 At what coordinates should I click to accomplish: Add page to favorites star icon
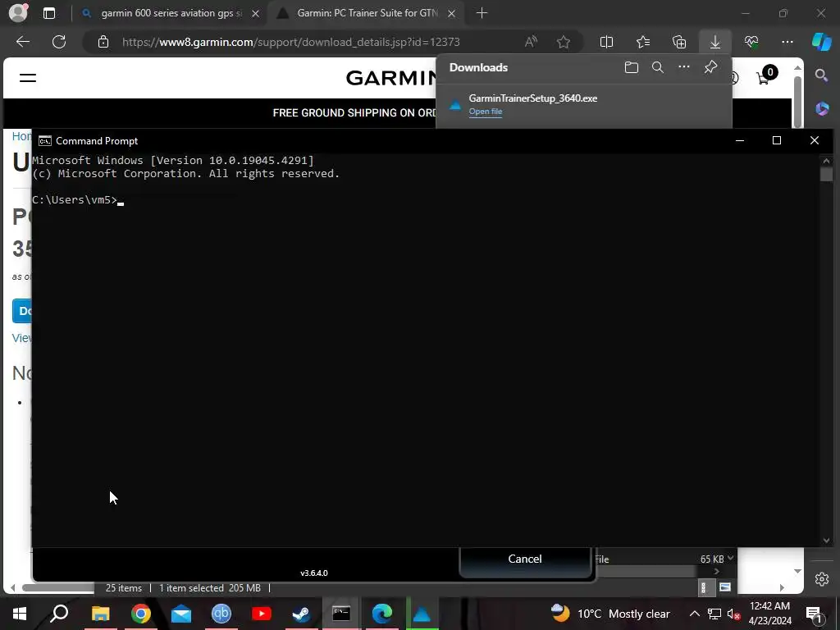point(564,42)
